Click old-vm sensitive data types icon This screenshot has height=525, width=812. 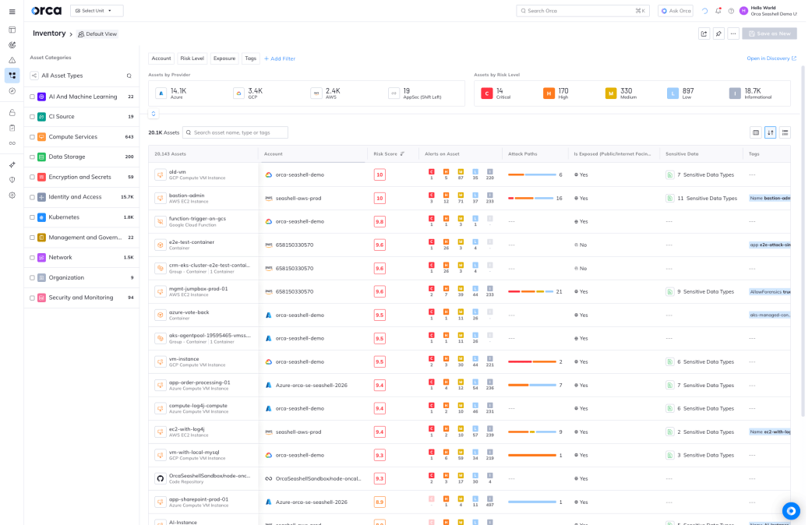coord(669,175)
